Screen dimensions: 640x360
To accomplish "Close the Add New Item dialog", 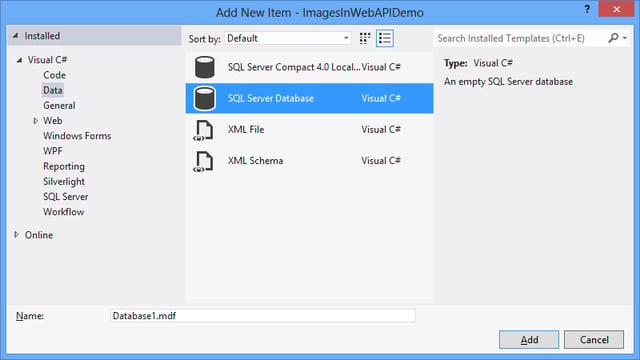I will (616, 9).
